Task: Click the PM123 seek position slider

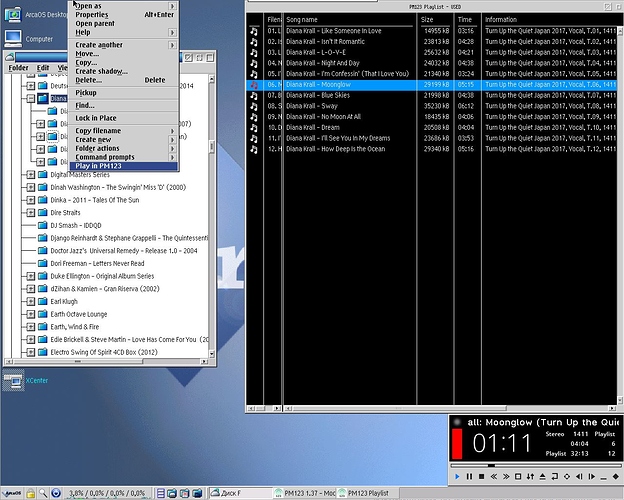Action: coord(536,465)
